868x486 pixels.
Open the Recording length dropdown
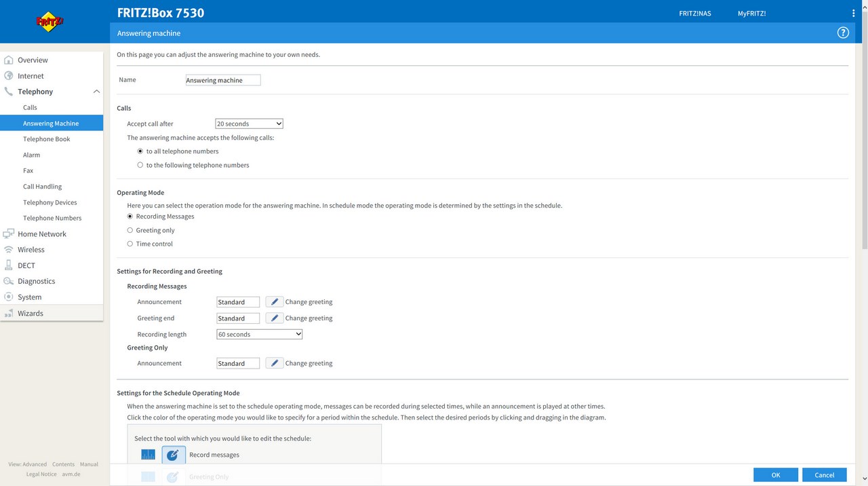[x=259, y=335]
